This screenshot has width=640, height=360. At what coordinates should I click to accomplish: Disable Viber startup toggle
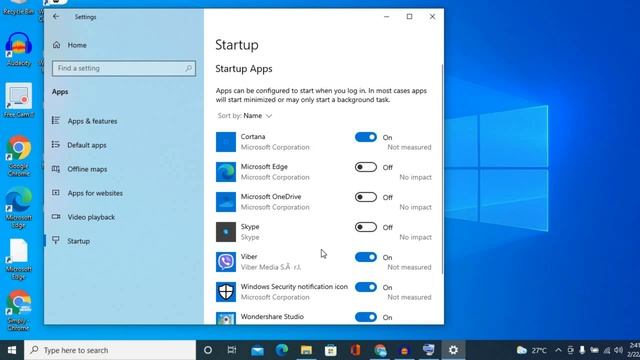[366, 257]
